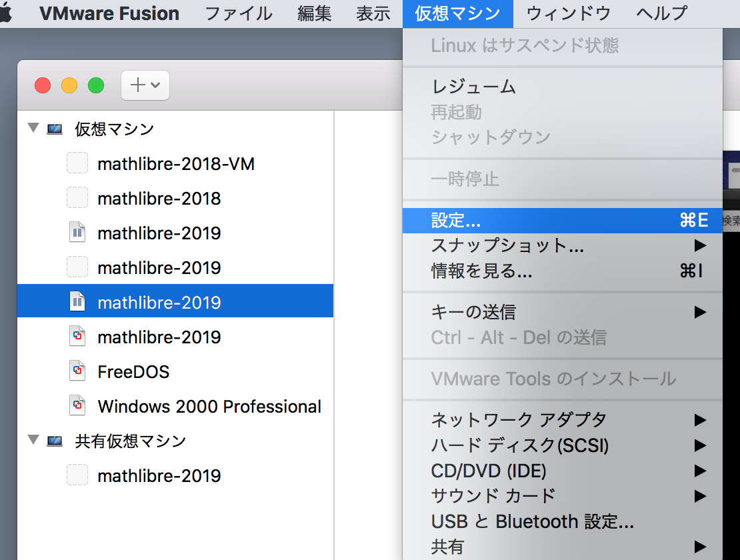This screenshot has height=560, width=740.
Task: Select the mathlibre-2018 virtual machine
Action: click(175, 199)
